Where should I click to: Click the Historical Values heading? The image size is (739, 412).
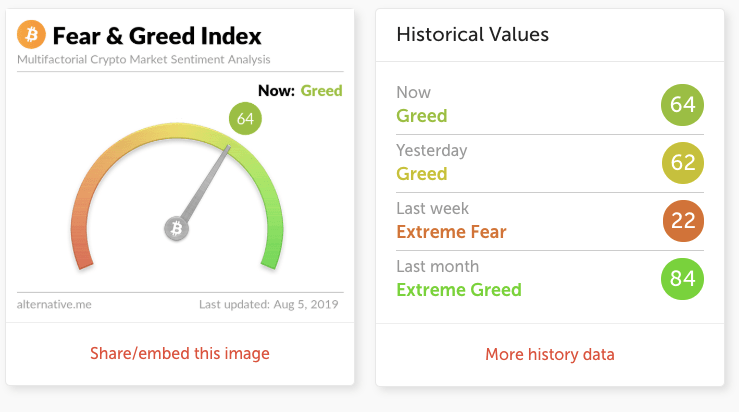[473, 35]
